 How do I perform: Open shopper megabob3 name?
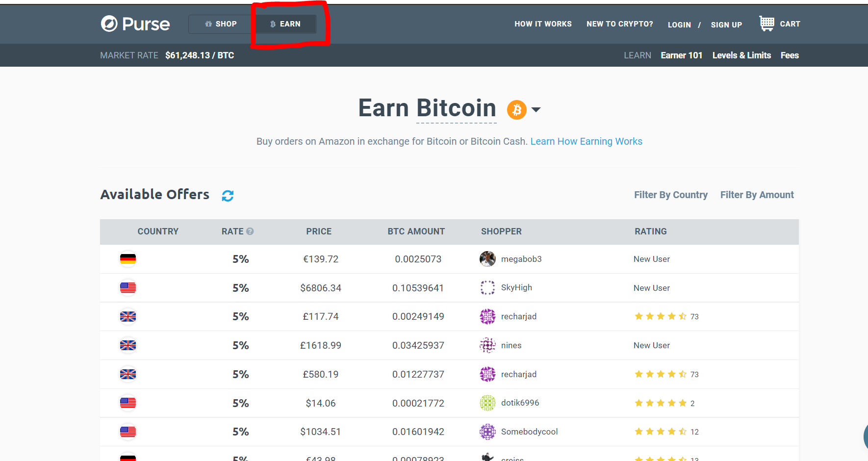click(521, 259)
